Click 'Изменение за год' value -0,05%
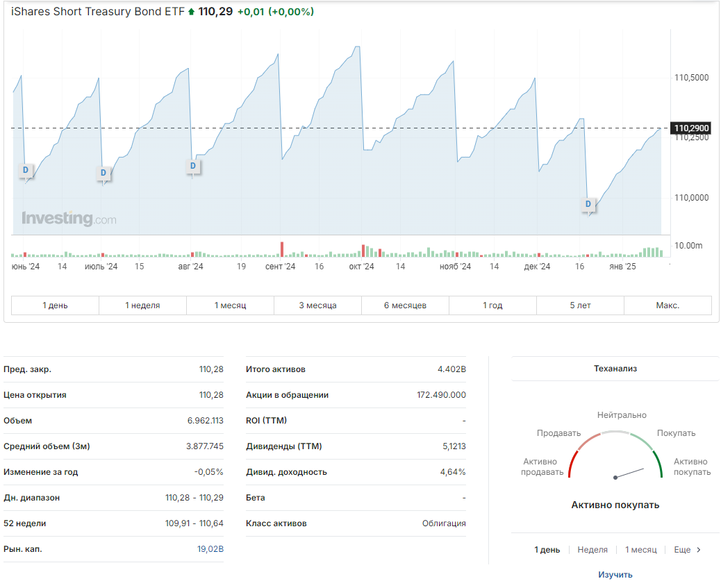721x588 pixels. click(x=209, y=472)
